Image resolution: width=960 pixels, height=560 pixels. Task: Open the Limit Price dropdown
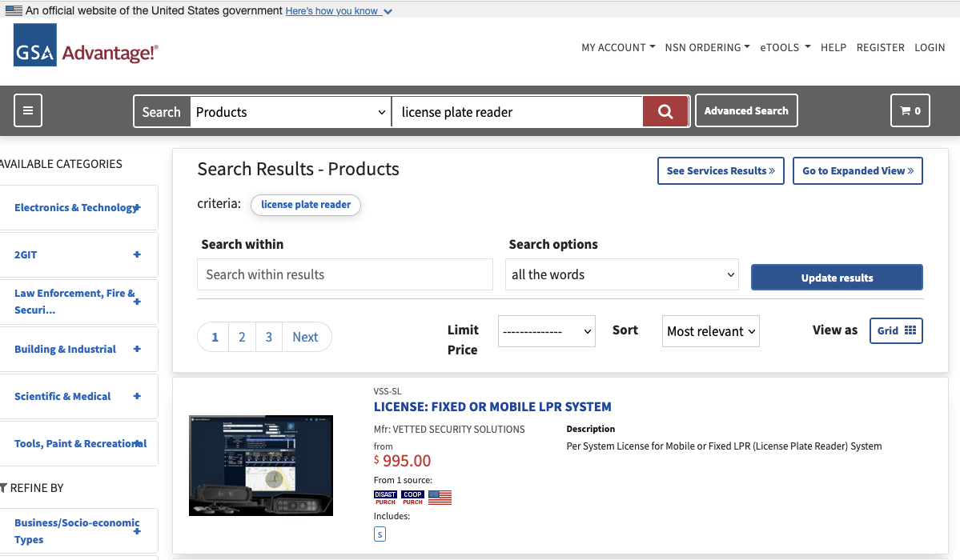click(x=546, y=330)
